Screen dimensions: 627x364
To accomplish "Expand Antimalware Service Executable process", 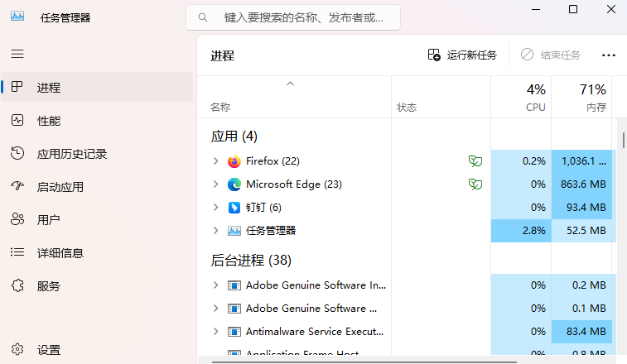I will 215,332.
